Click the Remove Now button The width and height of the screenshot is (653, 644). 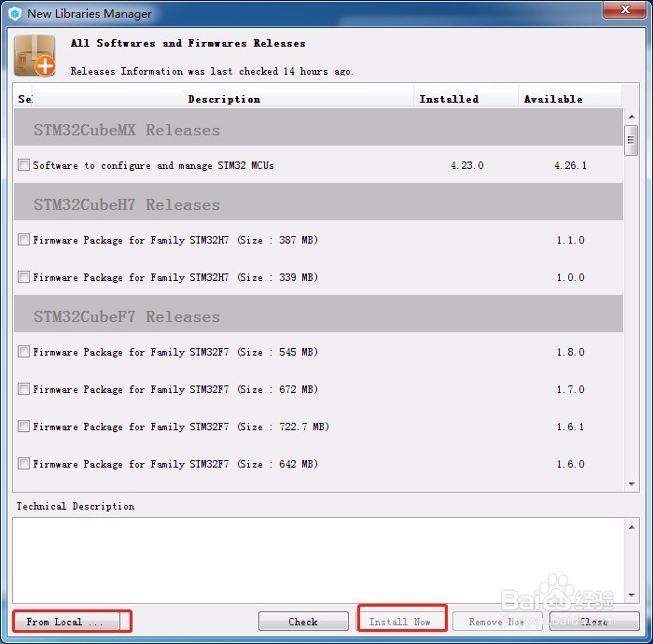pyautogui.click(x=497, y=622)
